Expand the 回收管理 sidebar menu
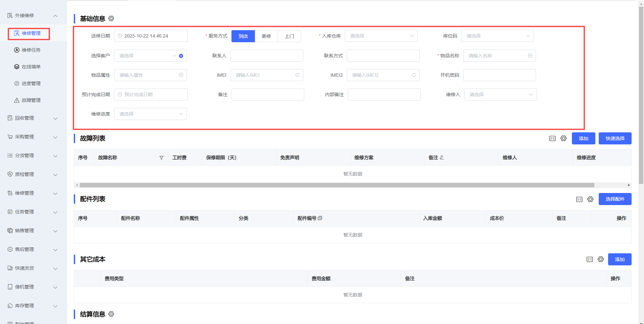 click(33, 118)
